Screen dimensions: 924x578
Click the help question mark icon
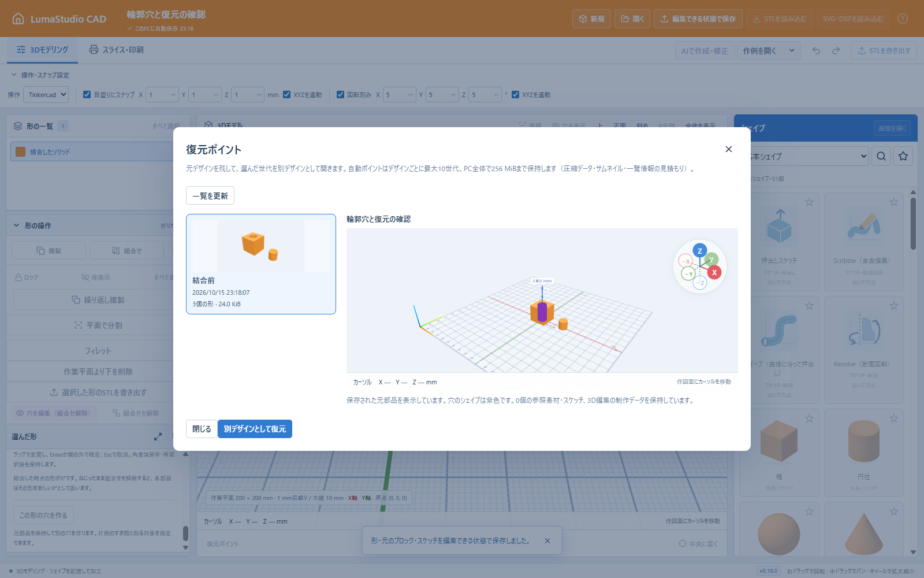click(903, 18)
